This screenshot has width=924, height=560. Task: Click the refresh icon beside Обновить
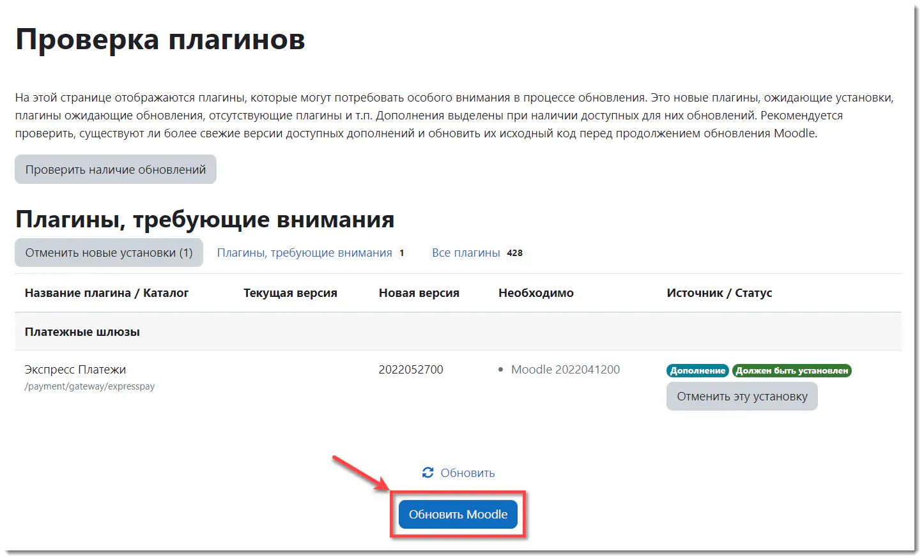coord(427,473)
